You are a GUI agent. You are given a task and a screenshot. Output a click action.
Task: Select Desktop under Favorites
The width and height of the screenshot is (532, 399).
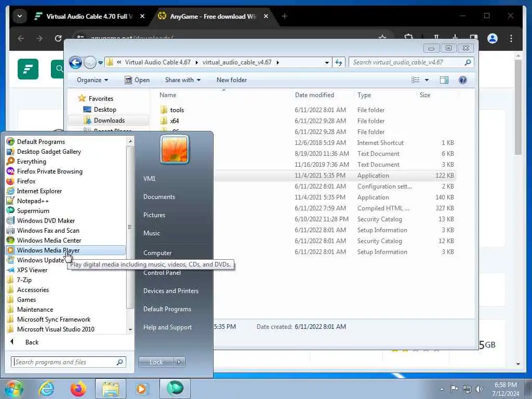click(x=105, y=110)
